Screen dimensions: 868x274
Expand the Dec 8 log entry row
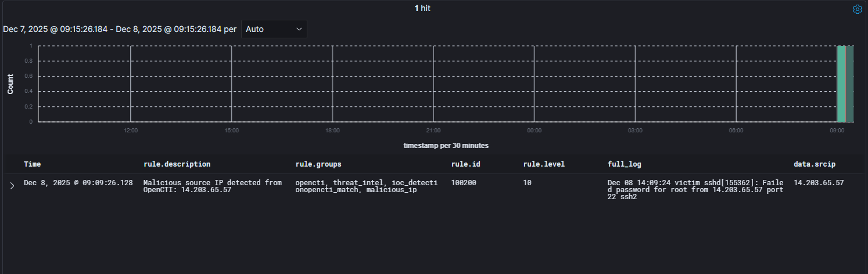[12, 186]
